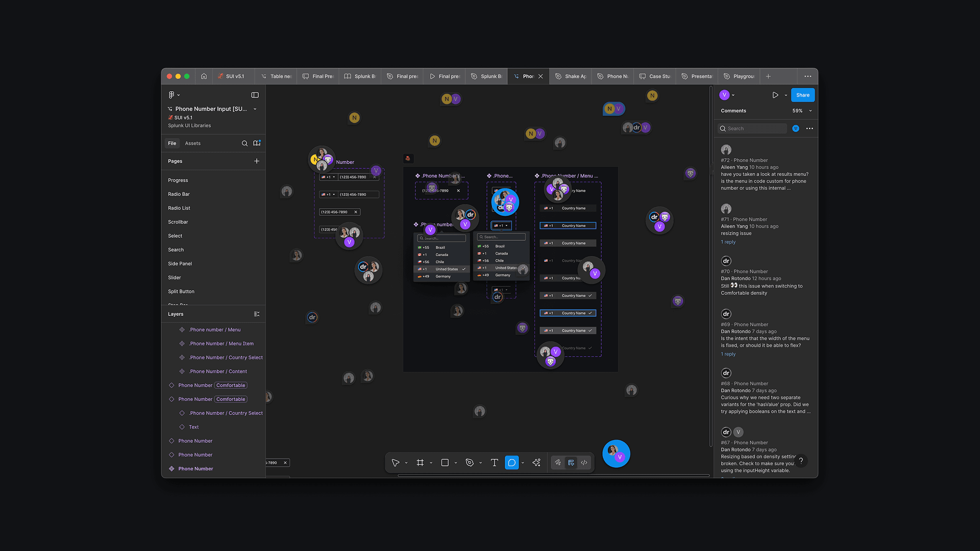Toggle the sidebar minimize panel icon
The width and height of the screenshot is (980, 551).
tap(255, 95)
